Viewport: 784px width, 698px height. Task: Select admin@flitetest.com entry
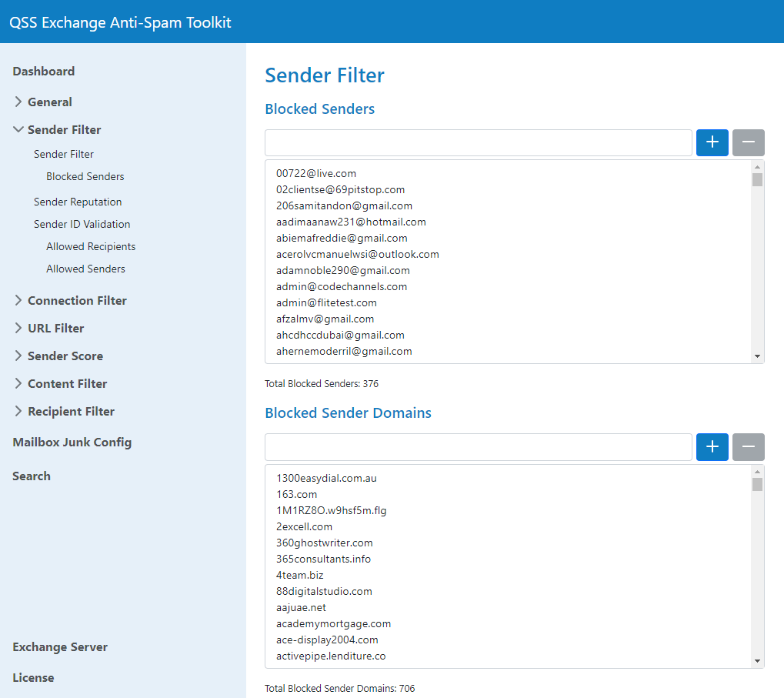coord(326,302)
